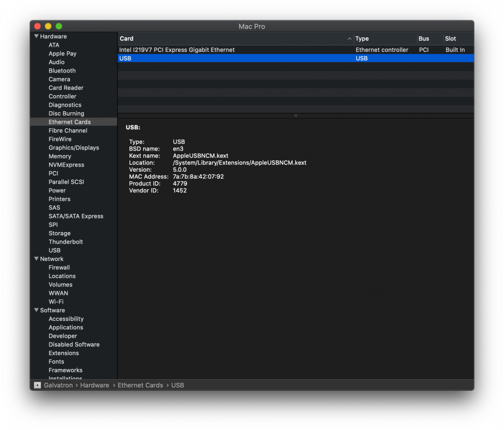The width and height of the screenshot is (504, 430).
Task: Select FireWire in the sidebar
Action: (x=60, y=139)
